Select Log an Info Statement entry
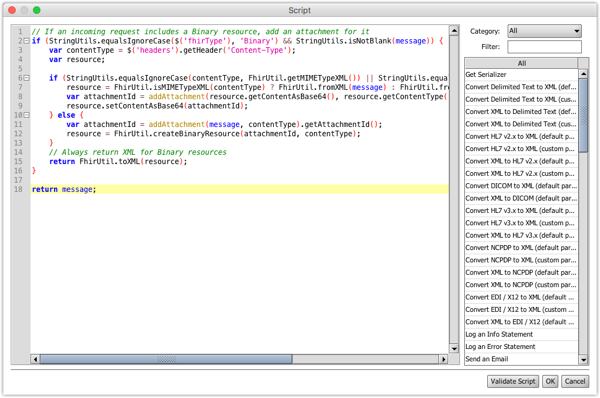 [x=521, y=334]
